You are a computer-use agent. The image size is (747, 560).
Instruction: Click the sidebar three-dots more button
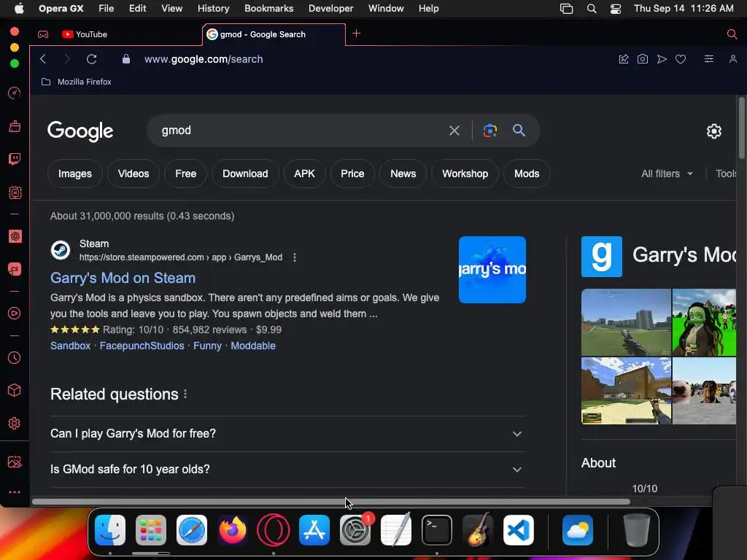pos(15,492)
